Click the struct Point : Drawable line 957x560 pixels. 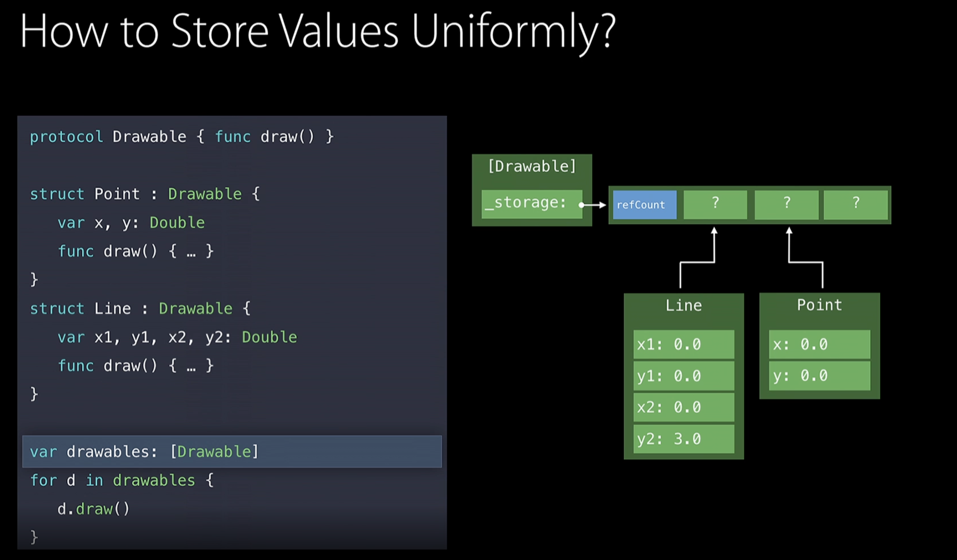[x=144, y=194]
